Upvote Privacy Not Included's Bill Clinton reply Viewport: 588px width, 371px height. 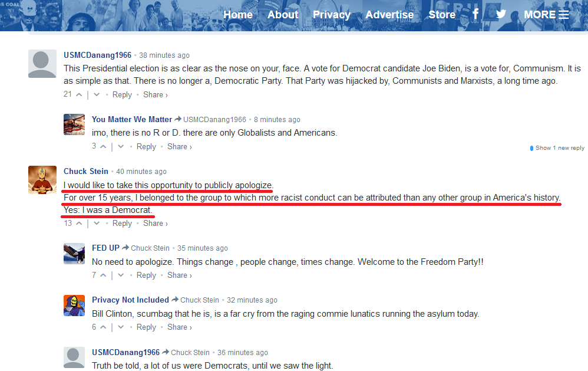103,327
